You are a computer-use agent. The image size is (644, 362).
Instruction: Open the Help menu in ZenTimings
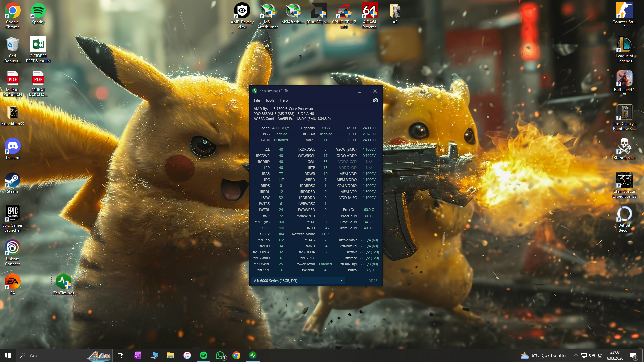(284, 100)
